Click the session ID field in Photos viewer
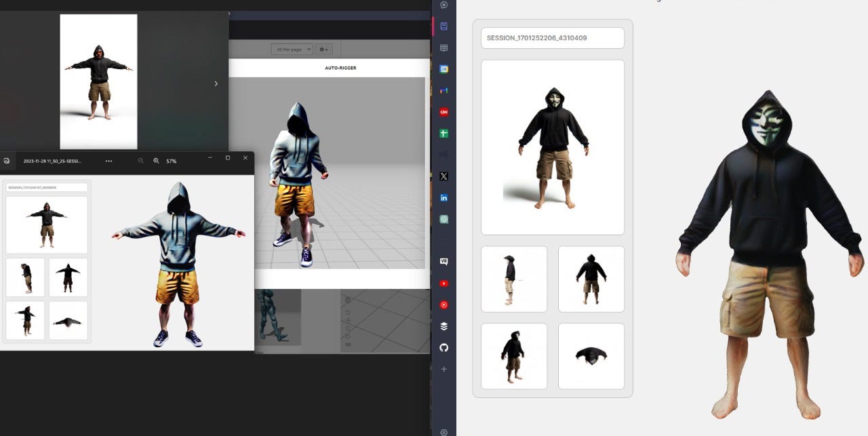This screenshot has width=868, height=436. [x=47, y=187]
